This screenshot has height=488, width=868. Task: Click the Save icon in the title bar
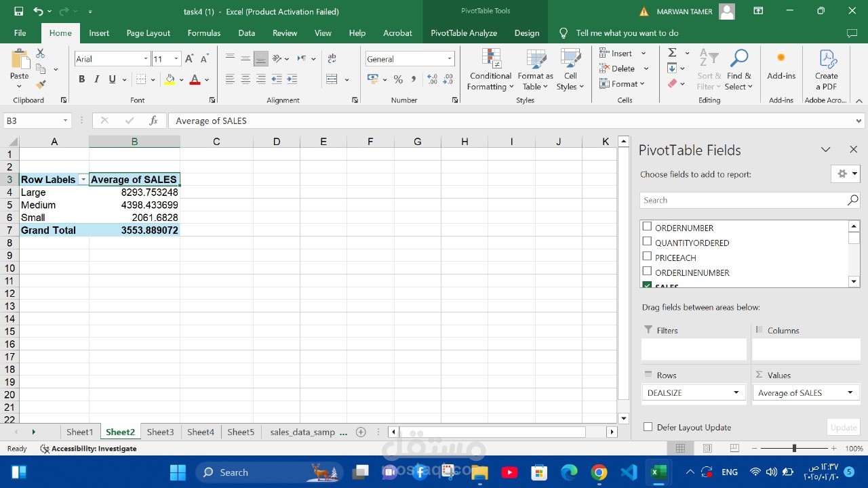point(18,12)
